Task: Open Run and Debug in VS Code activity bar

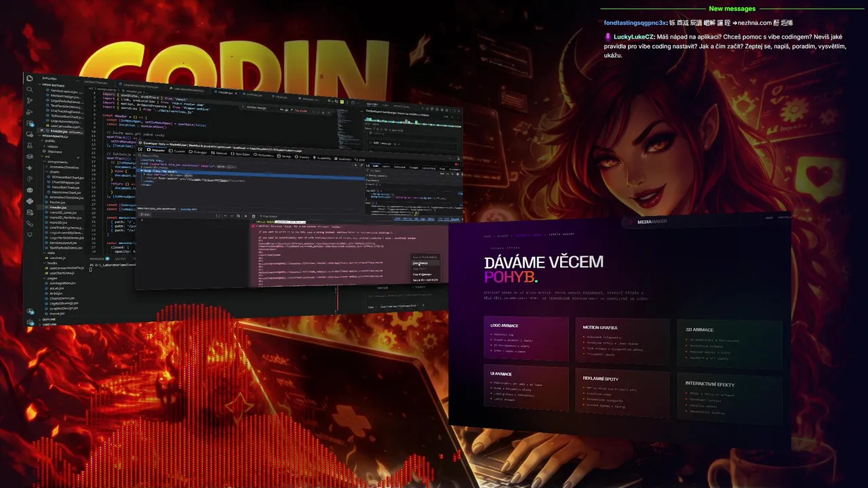Action: click(x=29, y=111)
